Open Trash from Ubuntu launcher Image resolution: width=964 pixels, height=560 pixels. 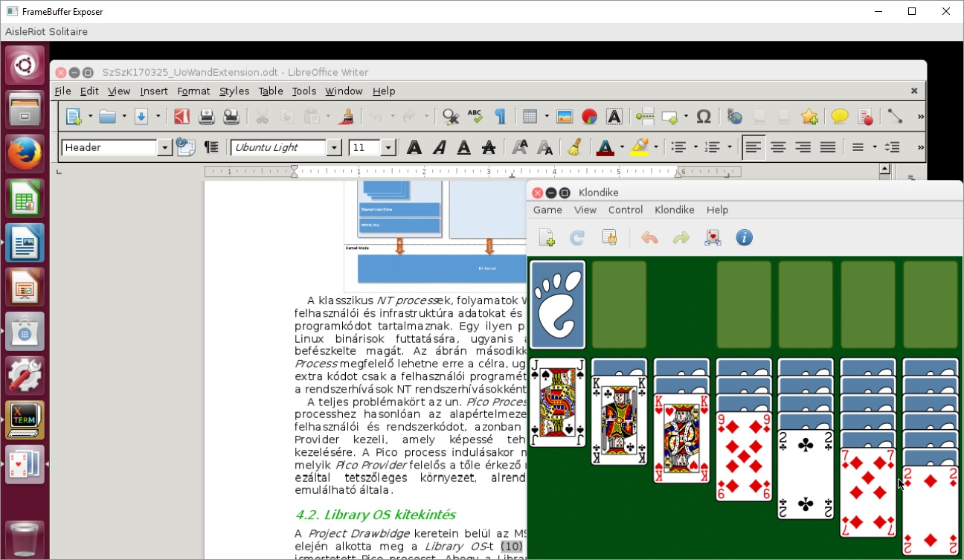(25, 539)
